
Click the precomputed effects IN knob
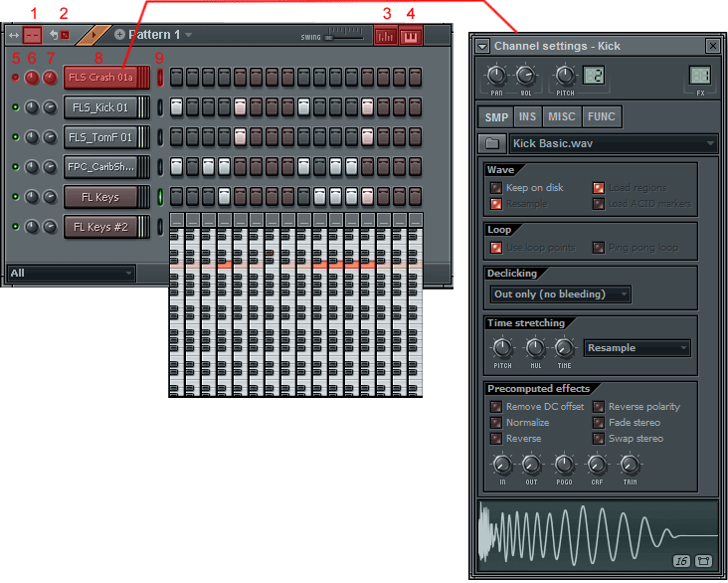(502, 464)
